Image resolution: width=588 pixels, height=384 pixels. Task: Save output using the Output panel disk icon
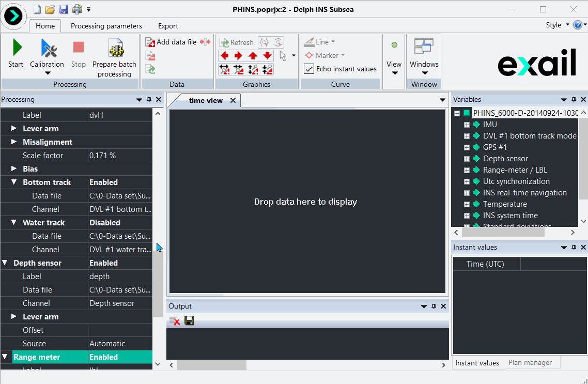[x=189, y=321]
